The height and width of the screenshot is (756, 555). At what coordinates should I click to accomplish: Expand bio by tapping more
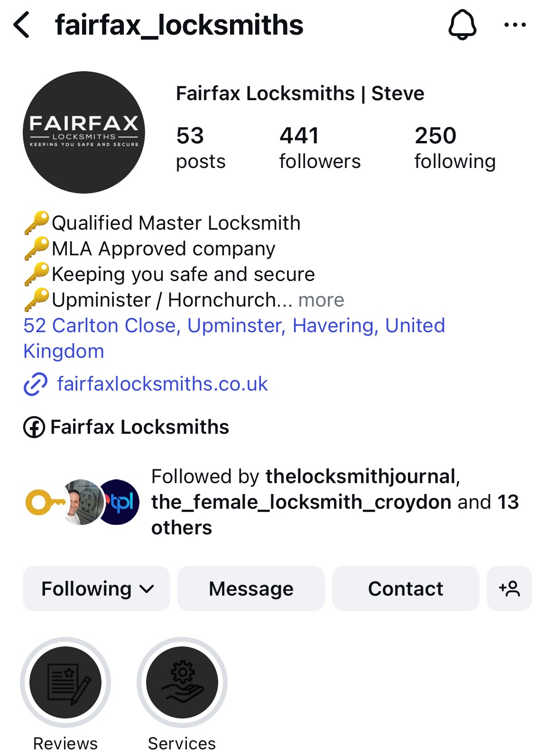(321, 300)
